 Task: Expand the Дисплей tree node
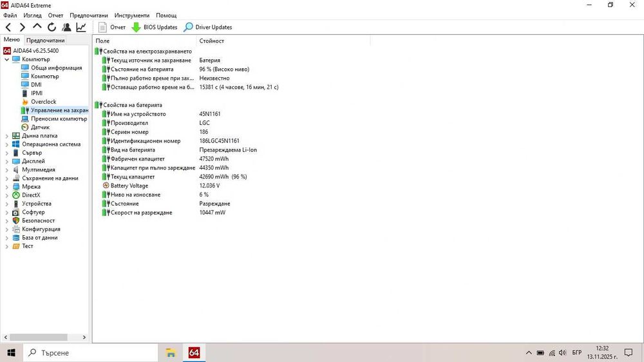pos(6,162)
